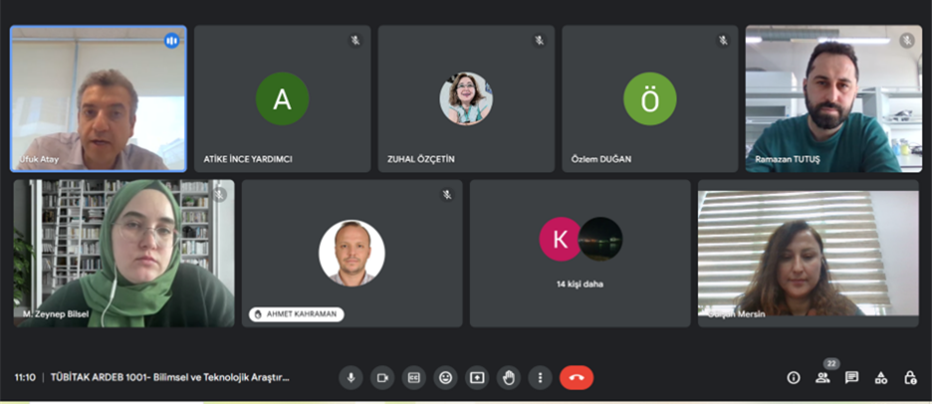937x404 pixels.
Task: Click the muted mic icon on ATİKE İNCE YARDIMCI tile
Action: [x=356, y=41]
